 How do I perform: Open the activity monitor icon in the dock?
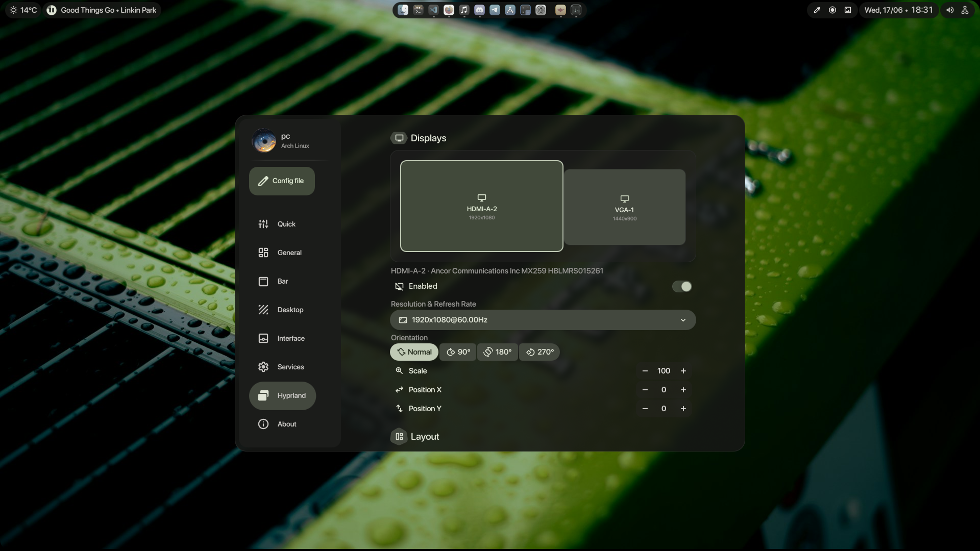coord(576,10)
